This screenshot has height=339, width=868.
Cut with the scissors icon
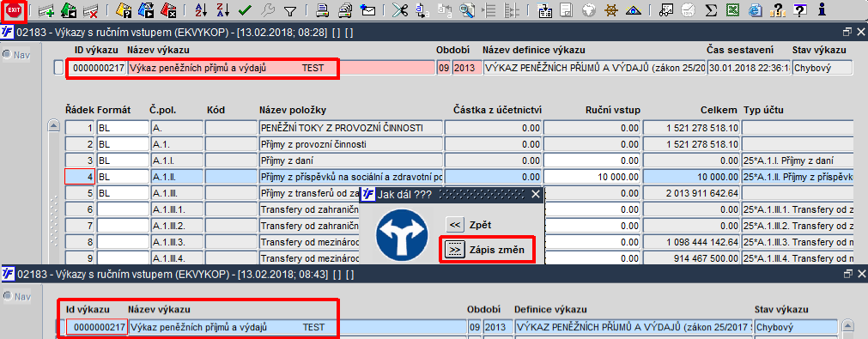400,10
